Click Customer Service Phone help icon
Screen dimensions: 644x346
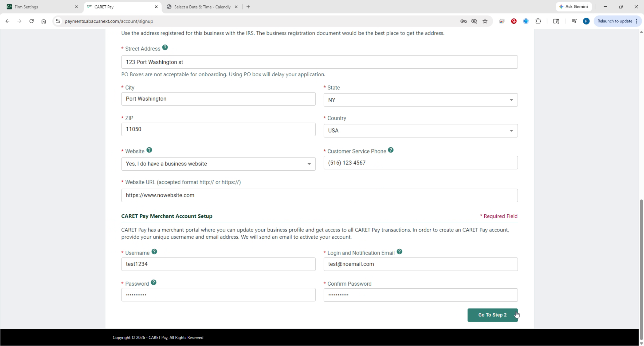click(391, 150)
